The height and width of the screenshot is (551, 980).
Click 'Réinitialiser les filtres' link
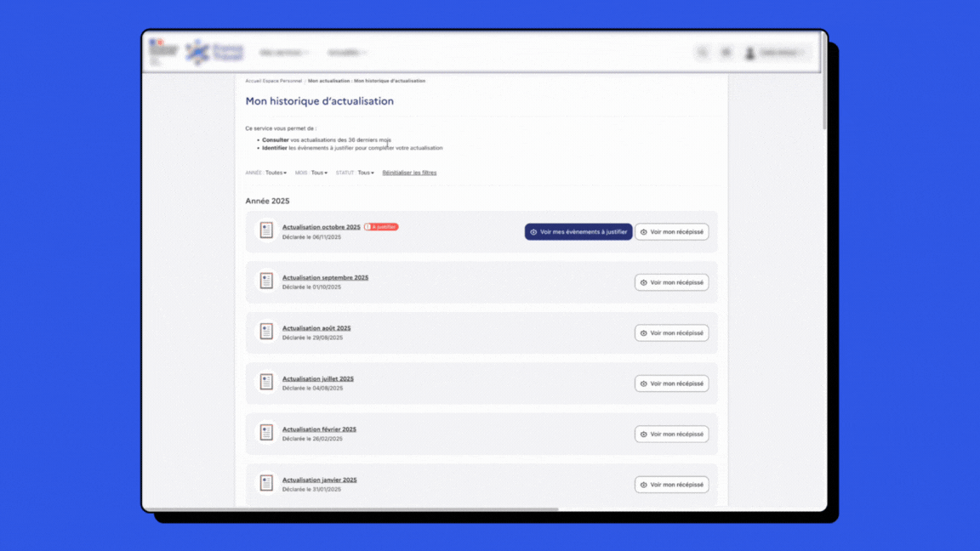409,173
